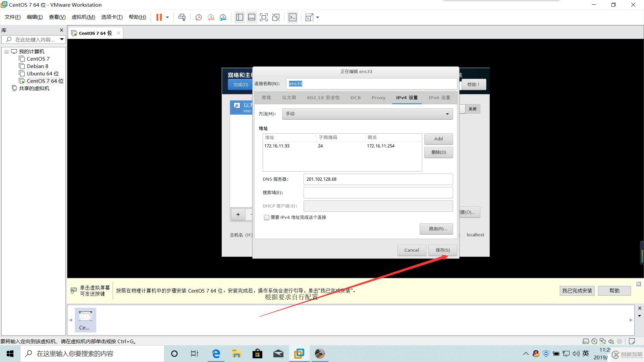Click 我已完成安装 button
This screenshot has height=362, width=644.
coord(577,291)
